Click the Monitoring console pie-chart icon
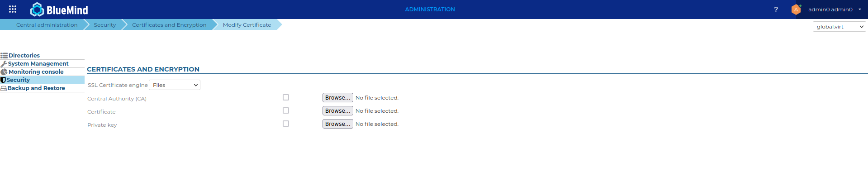868x177 pixels. 4,72
